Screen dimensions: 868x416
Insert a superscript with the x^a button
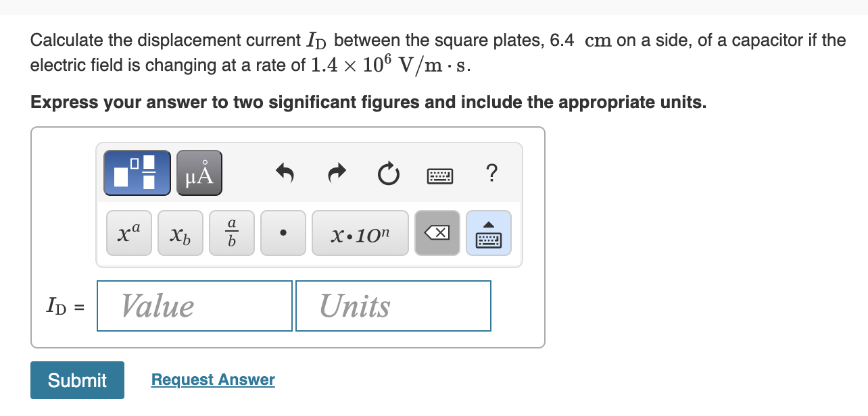point(128,232)
